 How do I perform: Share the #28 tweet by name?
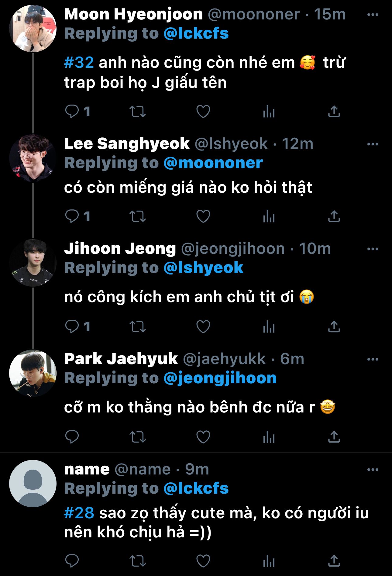[334, 561]
